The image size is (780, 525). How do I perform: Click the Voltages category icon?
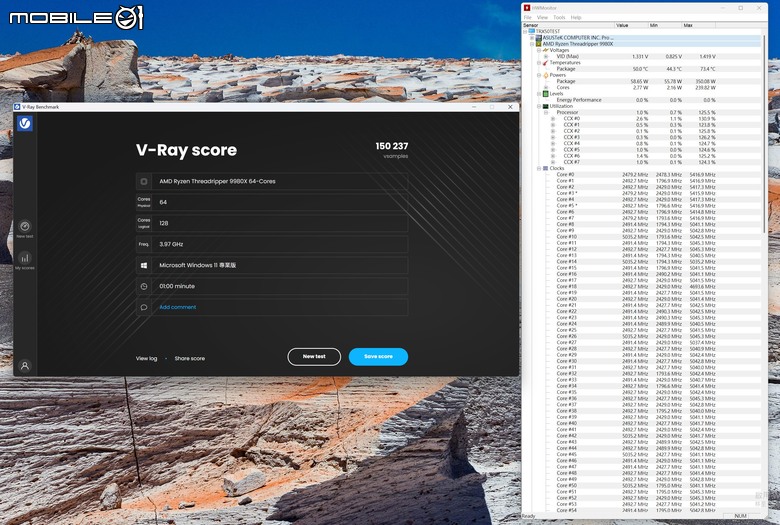[546, 50]
